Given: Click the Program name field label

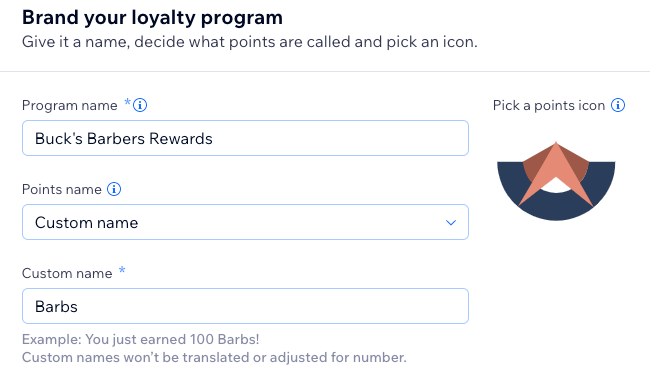Looking at the screenshot, I should coord(70,105).
